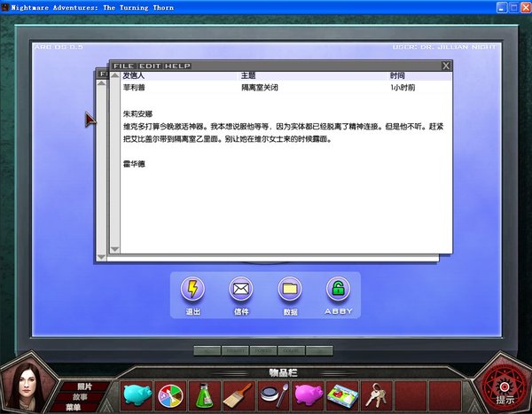532x414 pixels.
Task: Open the 照片 photos button
Action: (x=84, y=387)
